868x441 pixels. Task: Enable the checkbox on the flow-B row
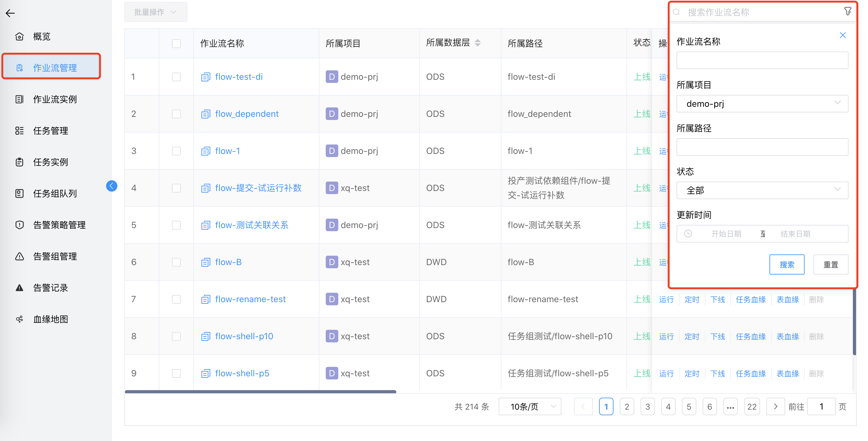176,262
